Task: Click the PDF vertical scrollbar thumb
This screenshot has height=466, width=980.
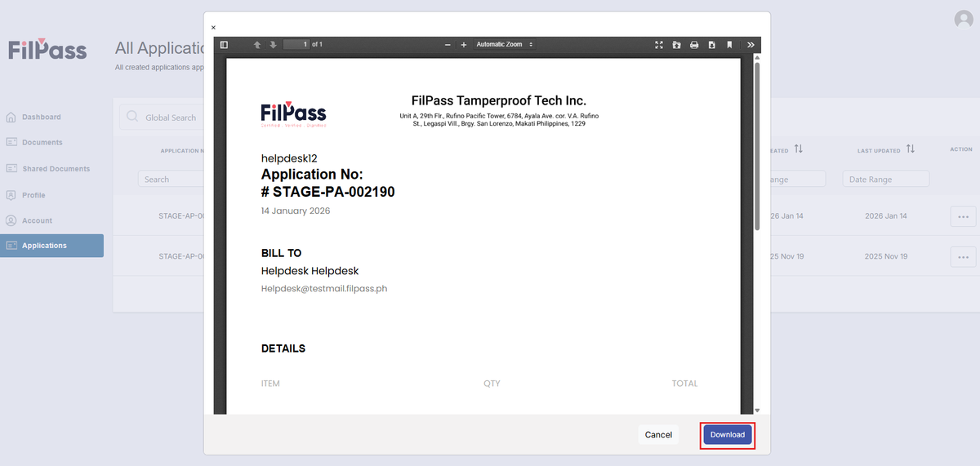Action: pyautogui.click(x=757, y=145)
